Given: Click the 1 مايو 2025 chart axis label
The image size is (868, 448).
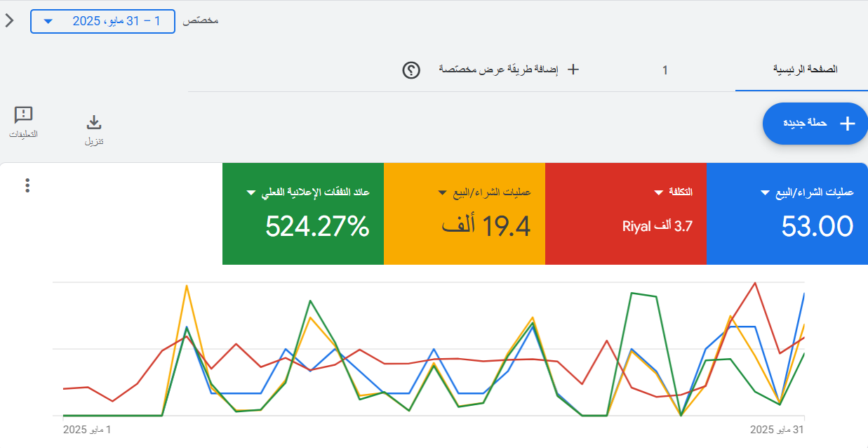Looking at the screenshot, I should tap(87, 429).
